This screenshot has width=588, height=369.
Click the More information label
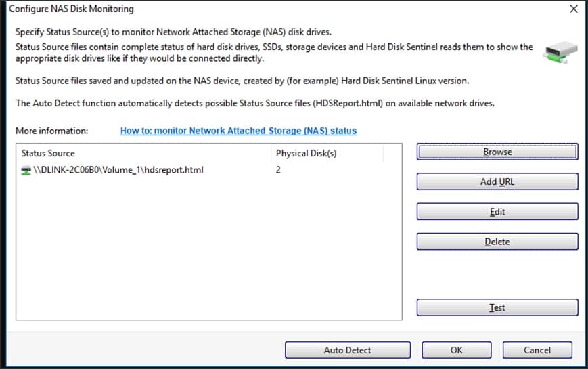[52, 131]
